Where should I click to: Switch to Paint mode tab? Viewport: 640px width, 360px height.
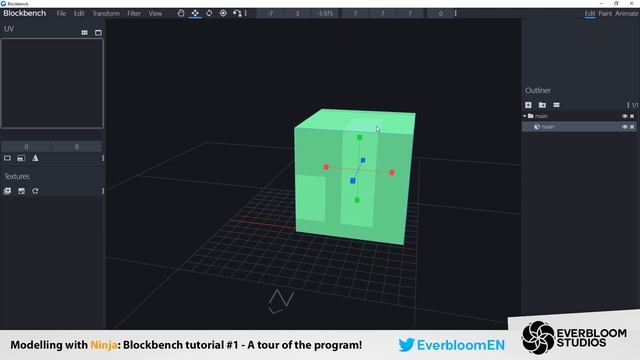point(605,13)
